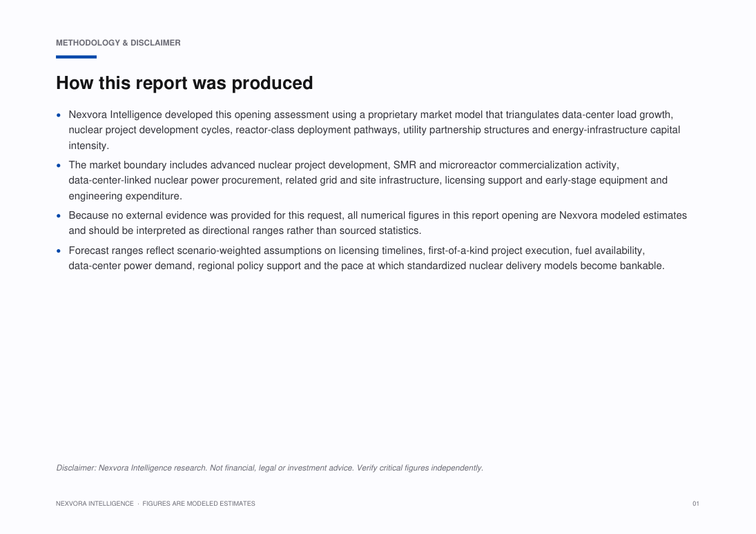Click the 'Nexvora Intelligence developed' paragraph text
Screen dimensions: 756x534
(x=374, y=130)
